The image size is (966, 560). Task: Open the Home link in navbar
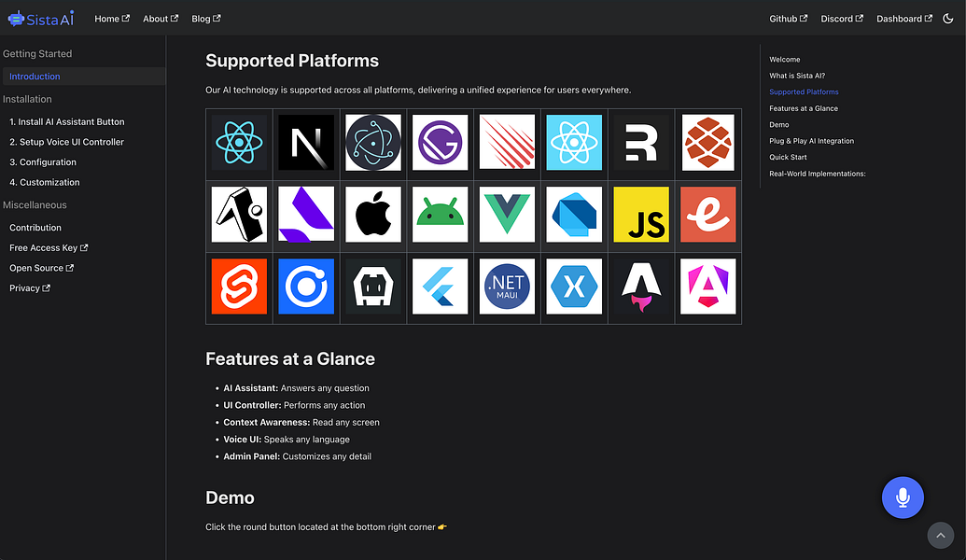112,19
